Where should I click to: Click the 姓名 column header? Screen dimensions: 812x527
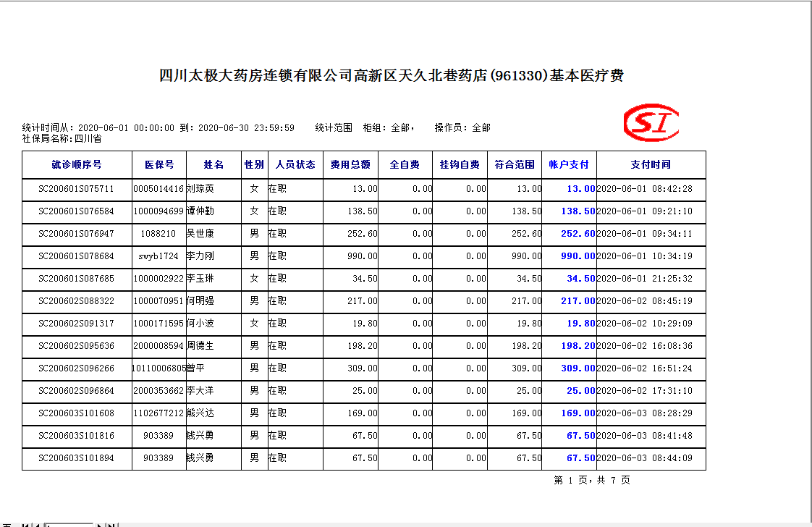(213, 164)
